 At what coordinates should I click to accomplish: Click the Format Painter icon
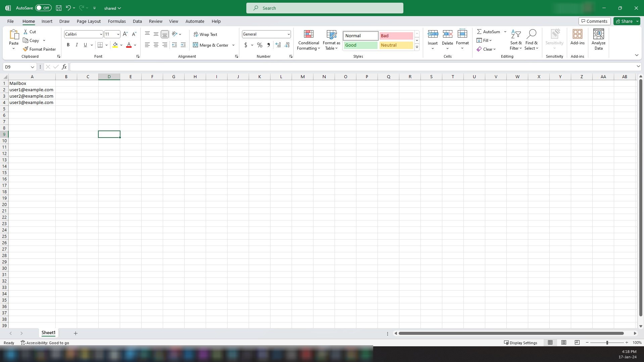coord(26,49)
